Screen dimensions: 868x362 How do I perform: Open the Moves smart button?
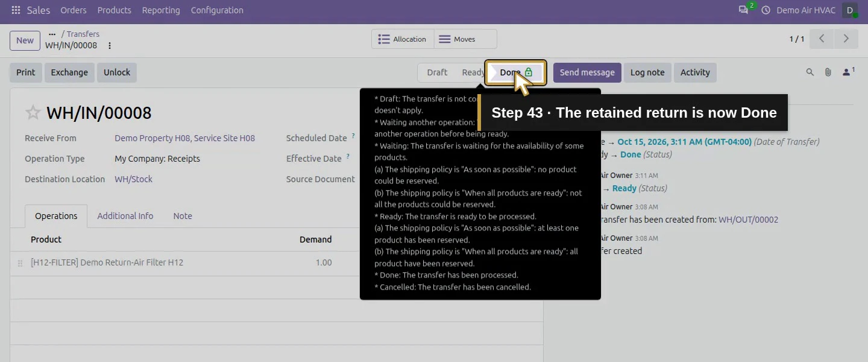(x=465, y=39)
